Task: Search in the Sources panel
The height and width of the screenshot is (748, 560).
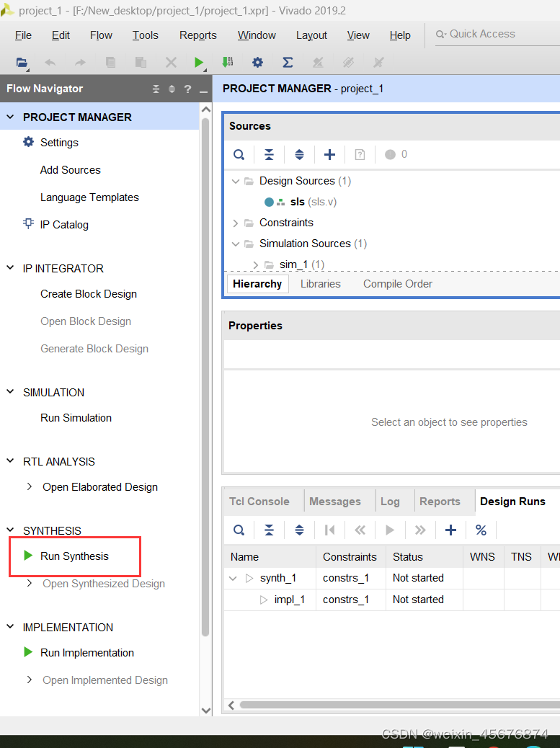Action: click(x=239, y=154)
